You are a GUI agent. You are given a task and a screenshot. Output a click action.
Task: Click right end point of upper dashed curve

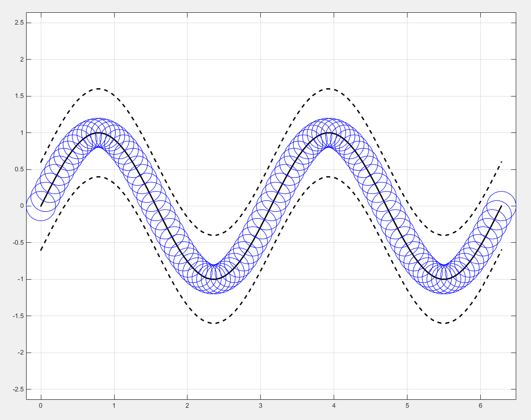pyautogui.click(x=501, y=162)
